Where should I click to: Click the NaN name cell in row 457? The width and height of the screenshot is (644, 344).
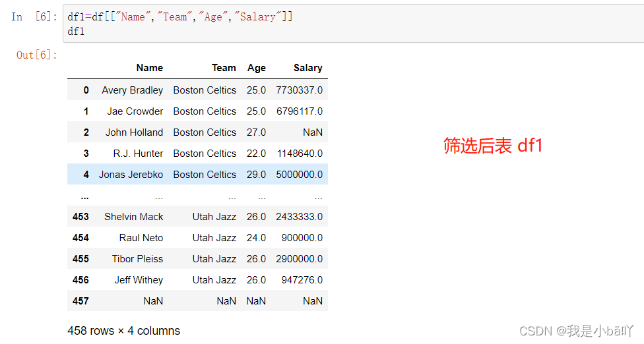[x=153, y=301]
